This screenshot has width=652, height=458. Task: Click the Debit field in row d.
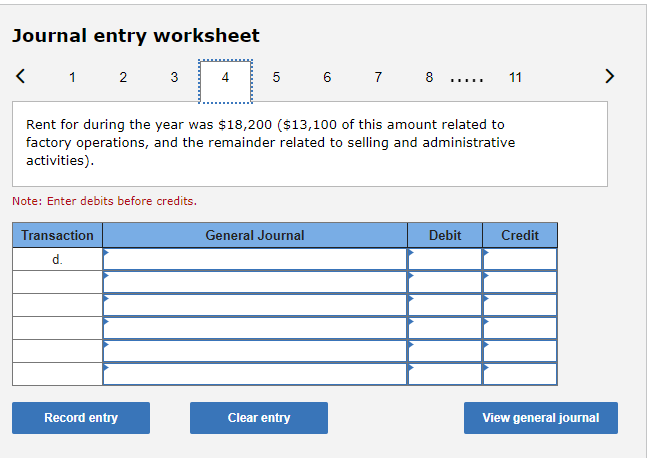click(445, 260)
